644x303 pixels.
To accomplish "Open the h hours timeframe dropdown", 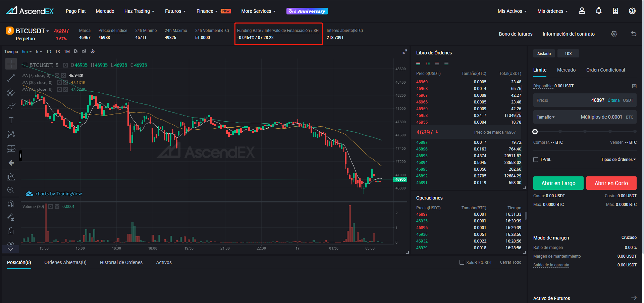I will click(x=39, y=52).
